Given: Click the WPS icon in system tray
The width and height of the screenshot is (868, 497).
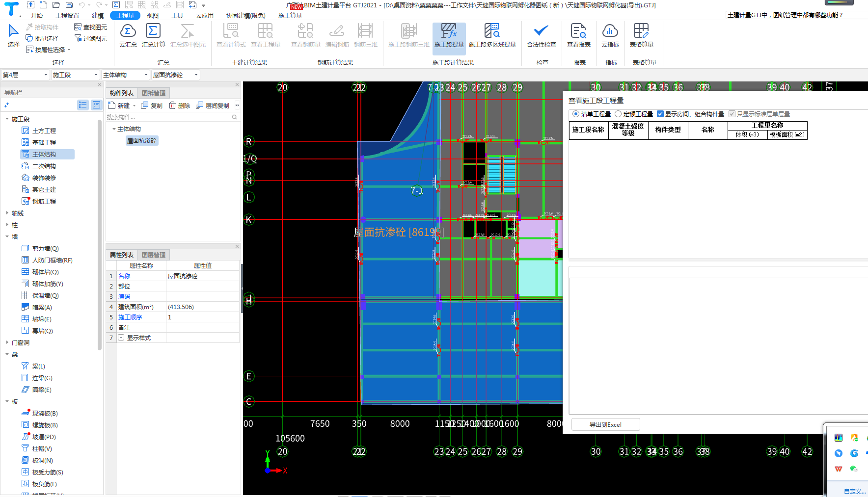Looking at the screenshot, I should point(839,469).
